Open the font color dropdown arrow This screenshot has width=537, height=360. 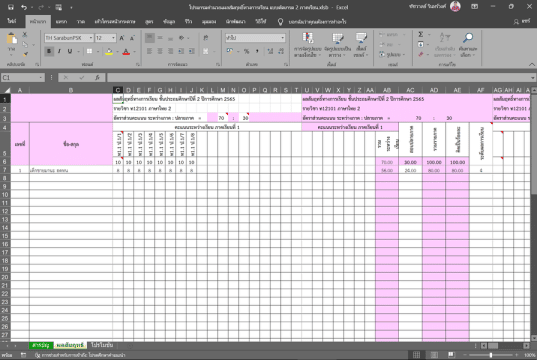[x=134, y=52]
